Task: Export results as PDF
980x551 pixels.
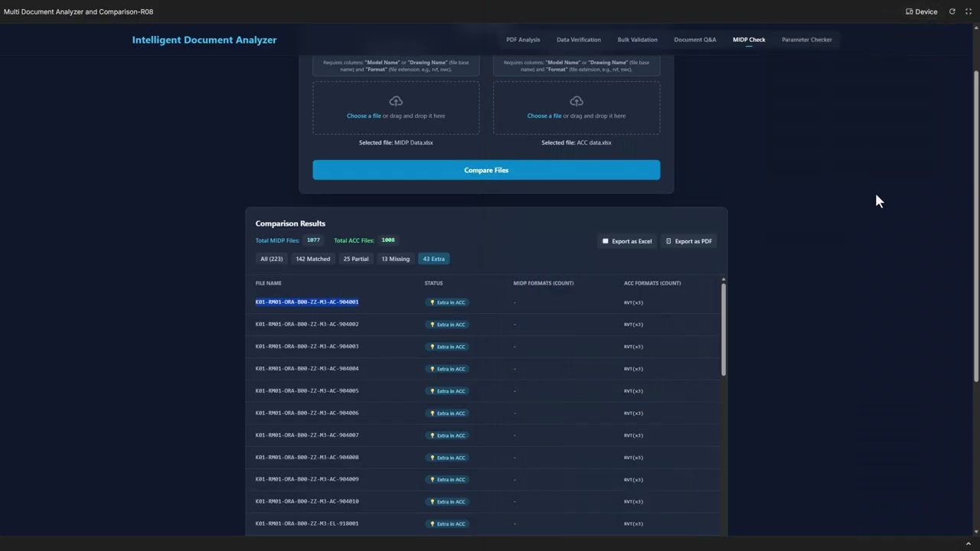Action: point(689,241)
